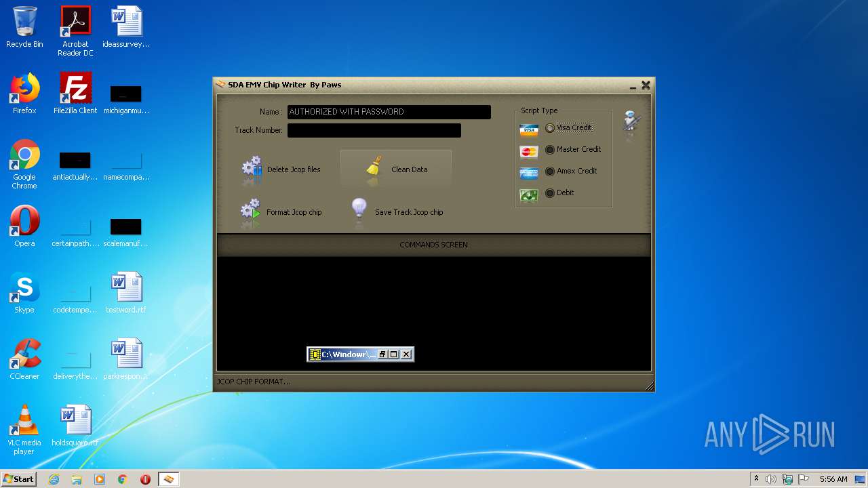Image resolution: width=868 pixels, height=488 pixels.
Task: Click Save Track Jcop chip label
Action: (409, 212)
